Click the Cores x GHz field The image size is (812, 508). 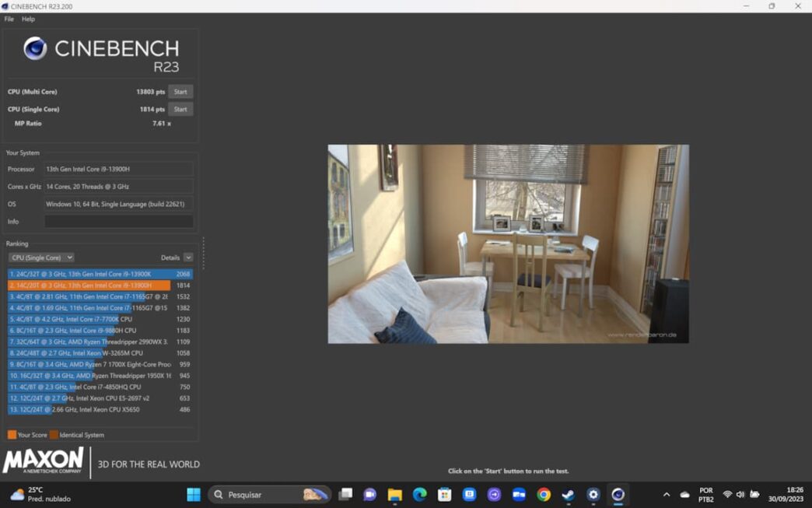pos(118,187)
